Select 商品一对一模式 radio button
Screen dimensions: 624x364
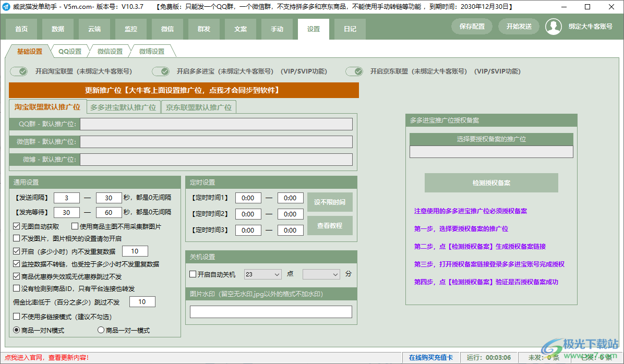[101, 330]
